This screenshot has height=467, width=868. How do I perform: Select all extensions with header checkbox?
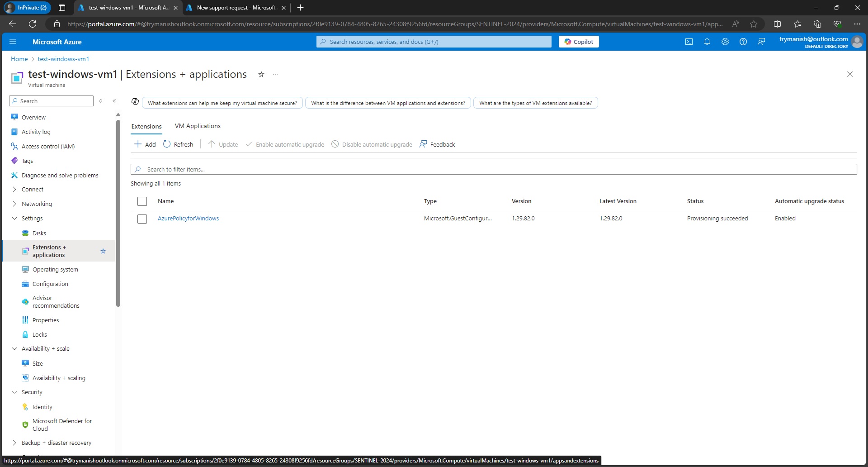click(142, 201)
